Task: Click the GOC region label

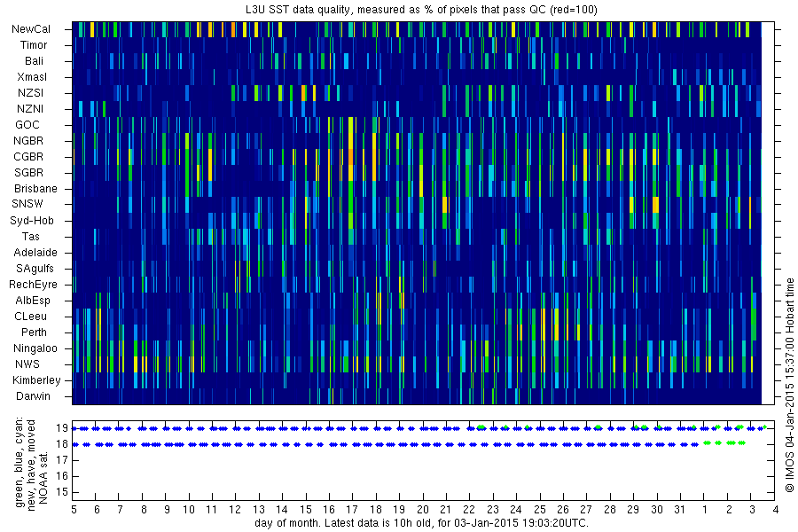Action: [x=27, y=125]
